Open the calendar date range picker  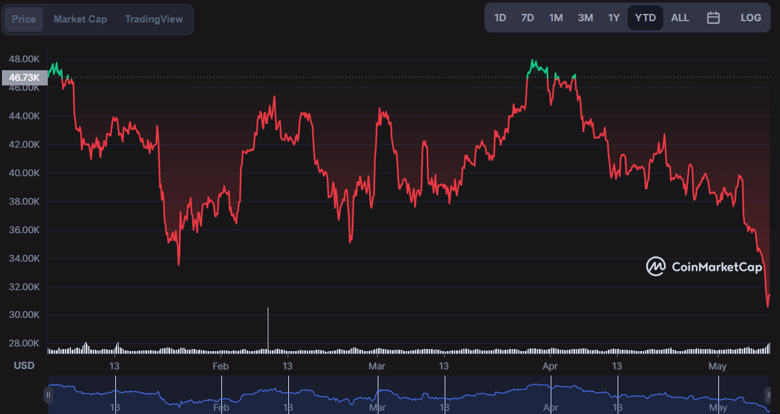click(x=713, y=18)
